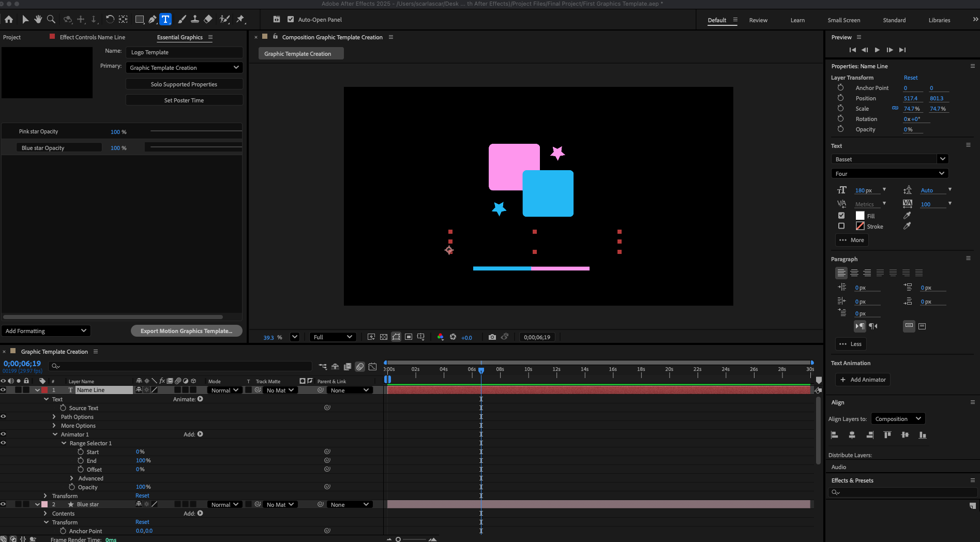Click the white Fill color swatch
The height and width of the screenshot is (542, 980).
(860, 216)
